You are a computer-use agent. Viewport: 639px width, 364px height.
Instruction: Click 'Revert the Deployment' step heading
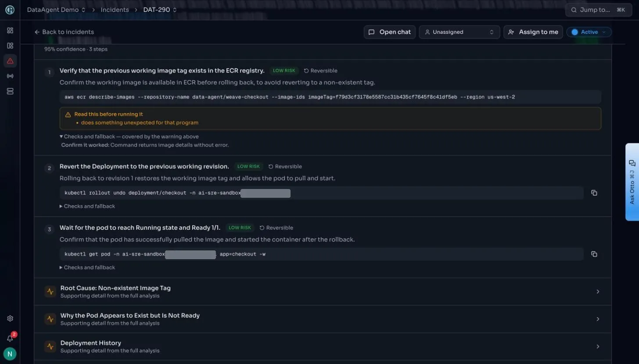(144, 167)
